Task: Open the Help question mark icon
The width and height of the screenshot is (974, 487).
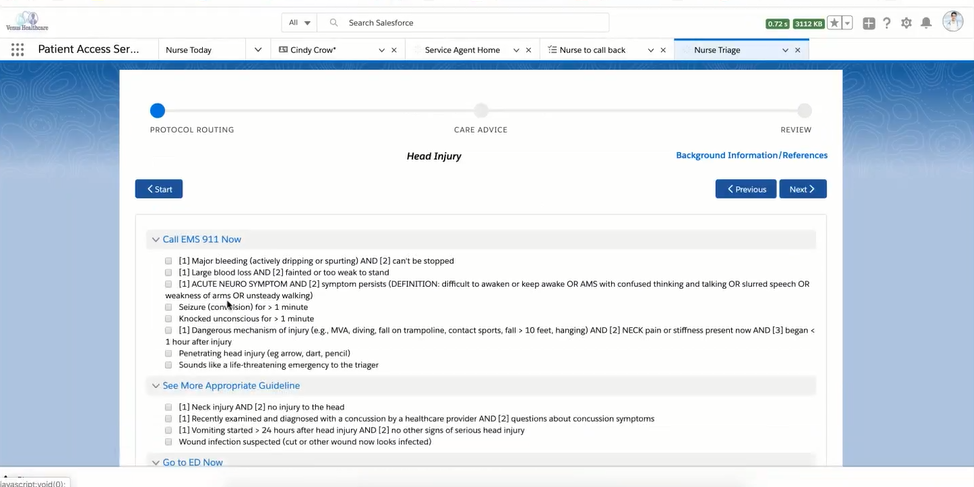Action: pyautogui.click(x=887, y=24)
